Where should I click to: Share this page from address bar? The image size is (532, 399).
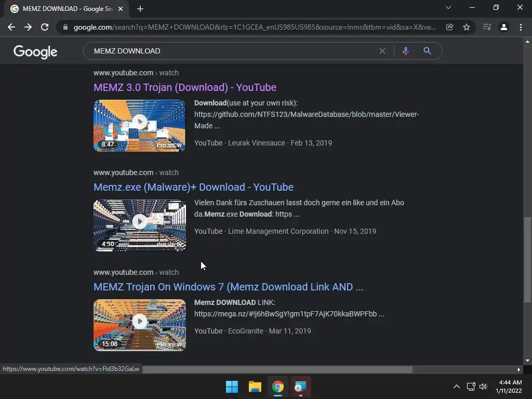(450, 27)
